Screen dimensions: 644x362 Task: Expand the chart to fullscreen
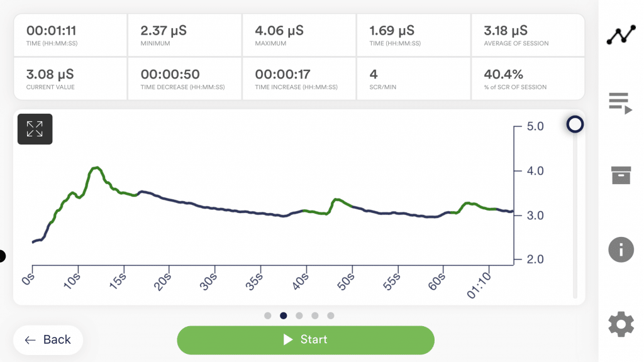point(35,129)
